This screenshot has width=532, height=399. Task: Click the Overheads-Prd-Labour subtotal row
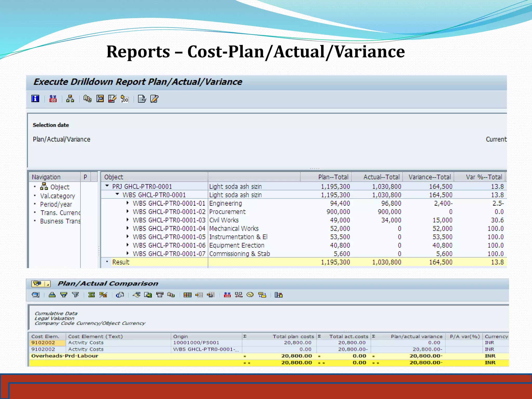(x=269, y=356)
